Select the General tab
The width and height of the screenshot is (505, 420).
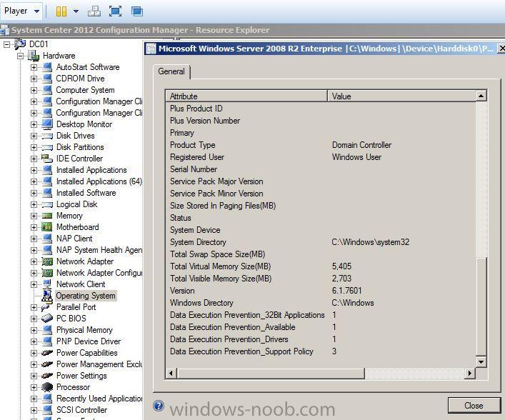click(171, 71)
